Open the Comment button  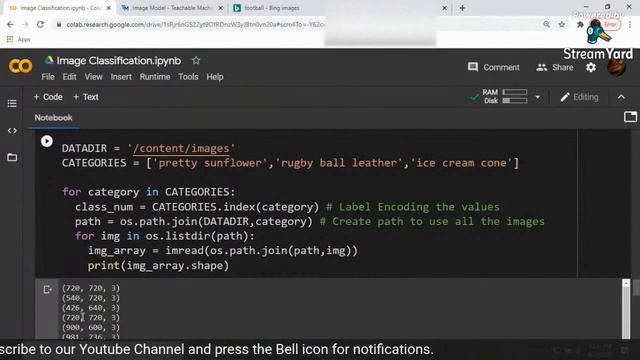tap(494, 67)
